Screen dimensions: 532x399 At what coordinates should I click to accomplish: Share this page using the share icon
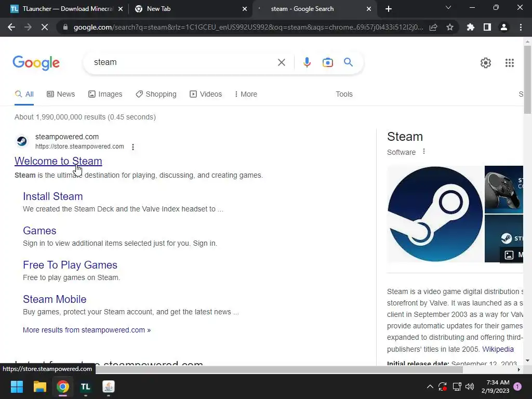[433, 27]
